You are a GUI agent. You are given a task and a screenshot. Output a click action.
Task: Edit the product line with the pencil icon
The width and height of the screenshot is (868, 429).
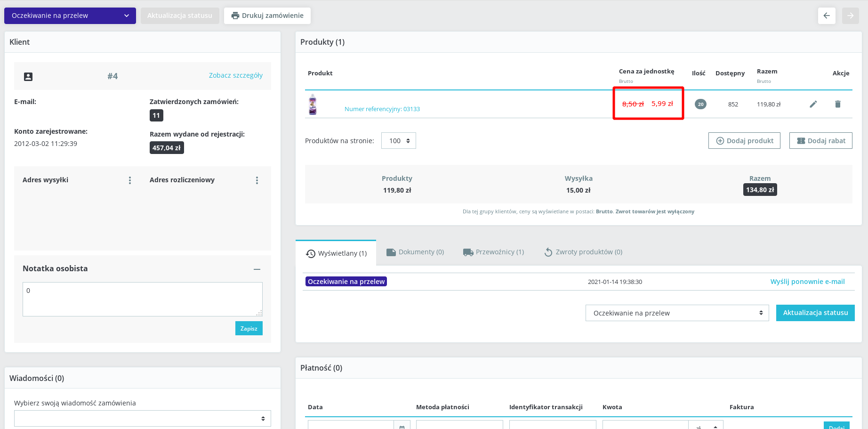pos(813,104)
